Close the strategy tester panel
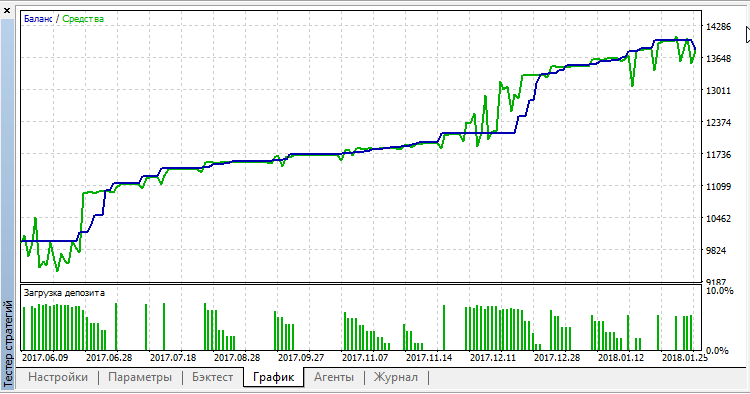750x394 pixels. [x=7, y=10]
